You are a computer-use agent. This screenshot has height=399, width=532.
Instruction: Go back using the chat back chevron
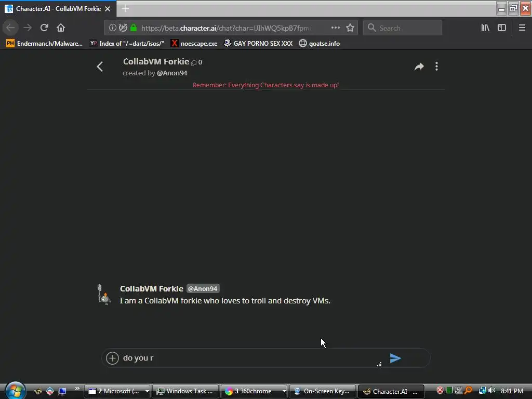[x=100, y=66]
